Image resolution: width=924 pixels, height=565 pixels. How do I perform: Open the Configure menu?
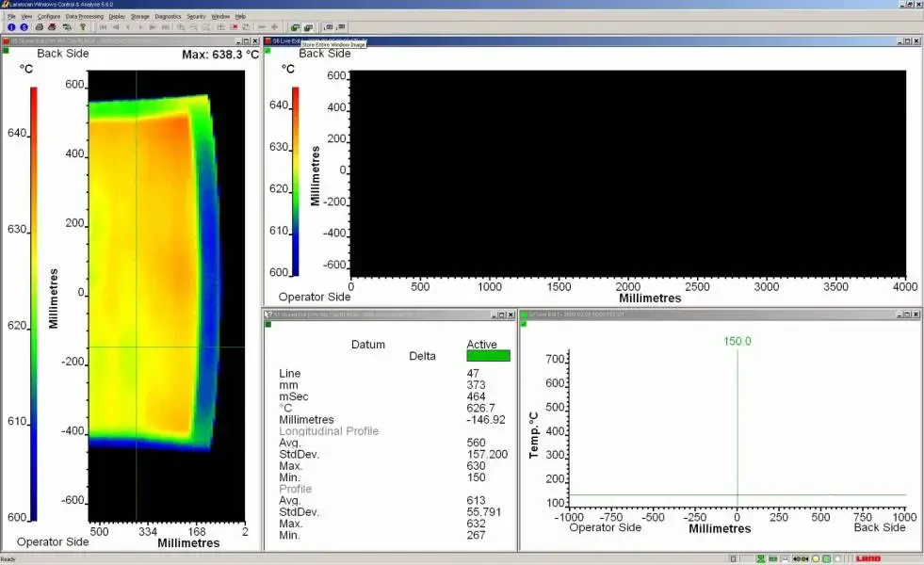[x=49, y=16]
